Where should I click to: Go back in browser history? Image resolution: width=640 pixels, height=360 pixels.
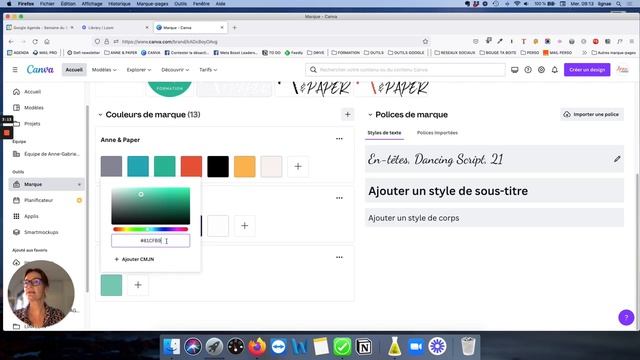[11, 42]
